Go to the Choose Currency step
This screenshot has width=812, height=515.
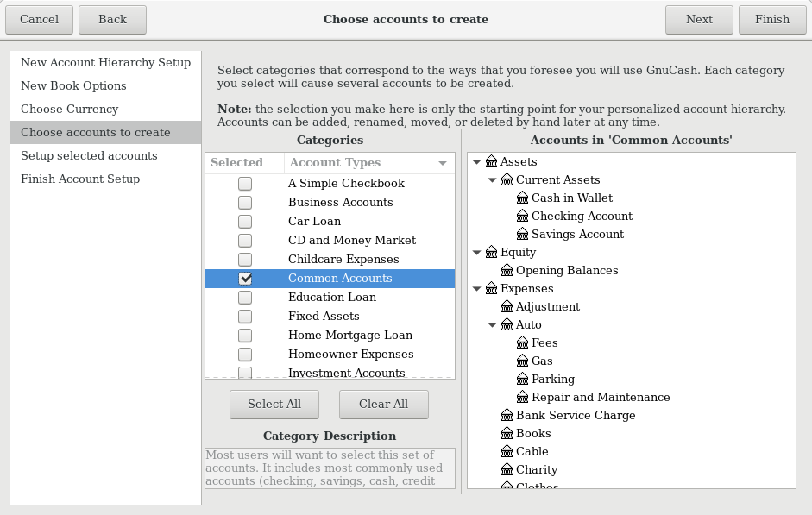tap(70, 109)
